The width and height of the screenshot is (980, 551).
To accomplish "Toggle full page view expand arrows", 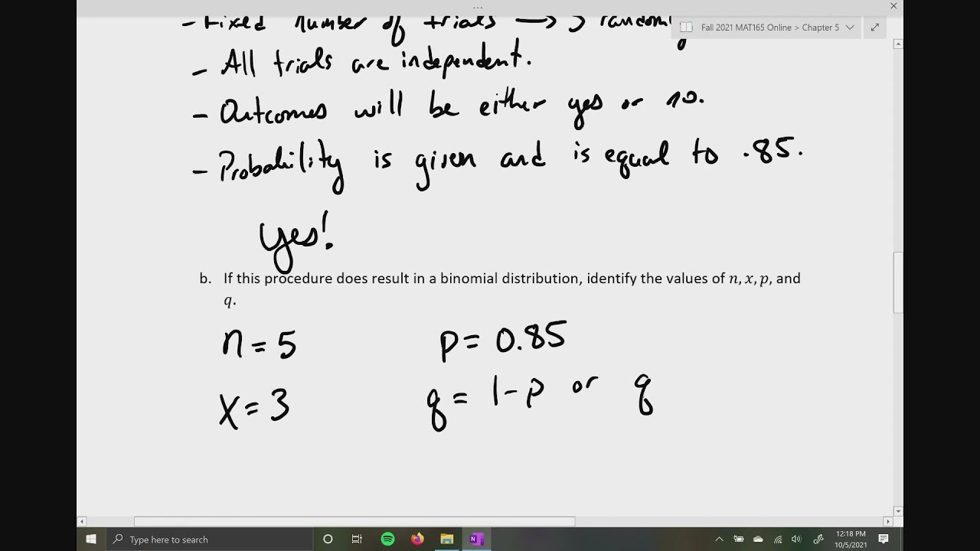I will pyautogui.click(x=874, y=28).
